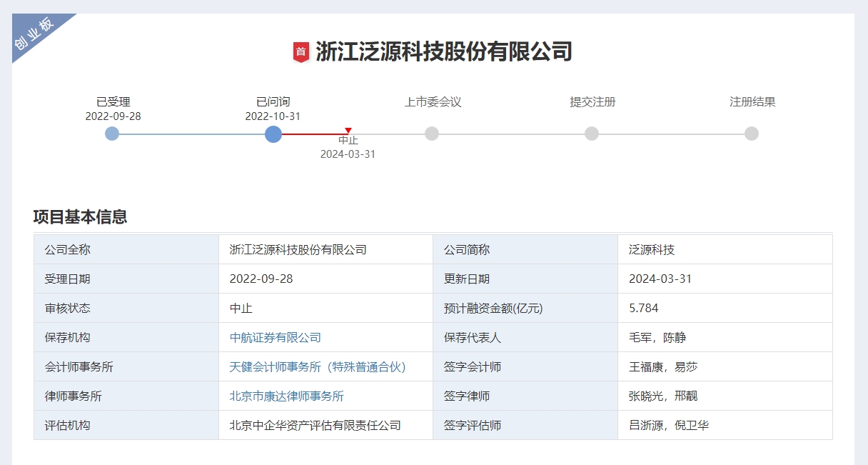Screen dimensions: 868x465
Task: Click the 泛源科技 short name cell
Action: [725, 250]
